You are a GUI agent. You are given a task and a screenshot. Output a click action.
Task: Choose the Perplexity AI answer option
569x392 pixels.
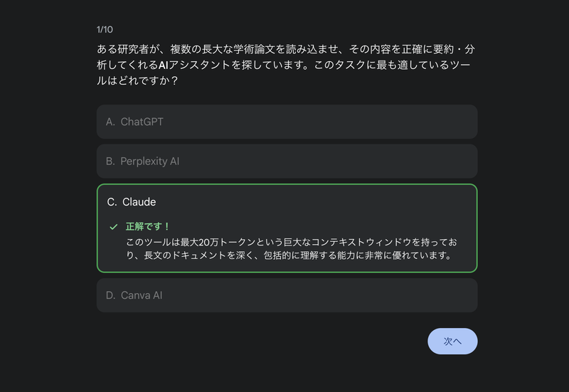287,161
